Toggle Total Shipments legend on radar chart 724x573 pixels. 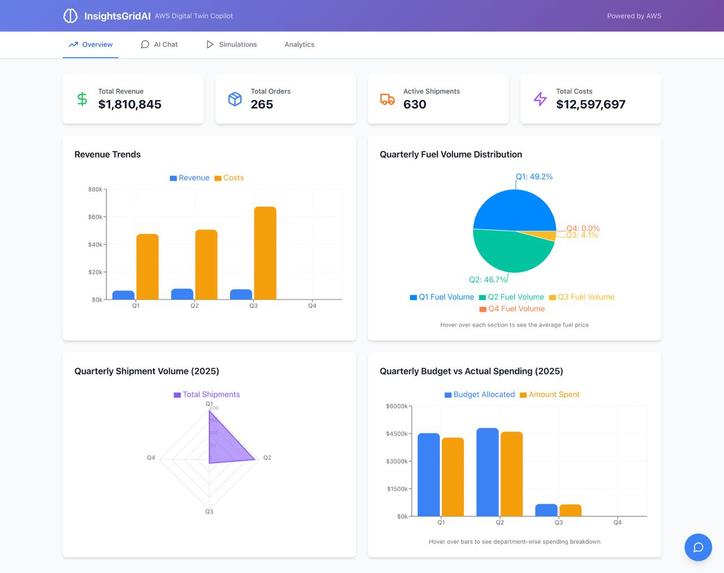coord(207,394)
